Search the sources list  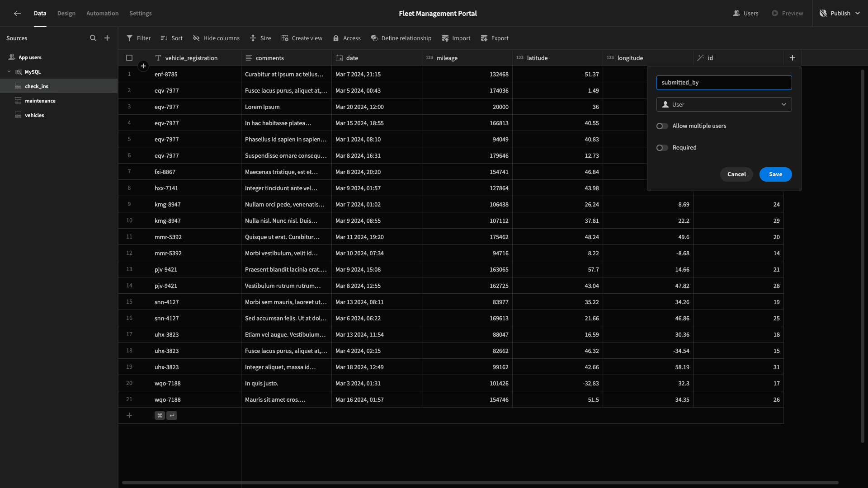point(93,38)
